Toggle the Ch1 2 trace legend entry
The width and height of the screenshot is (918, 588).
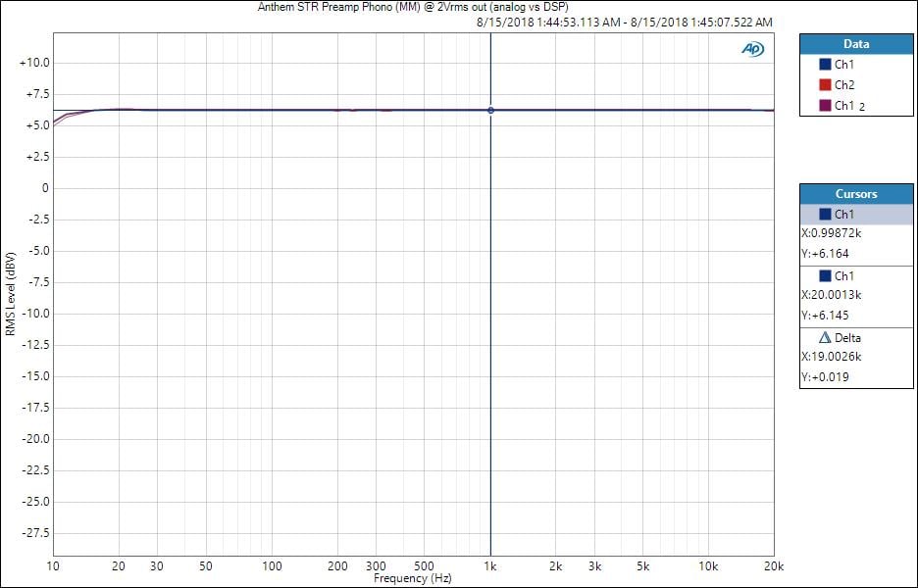point(849,106)
